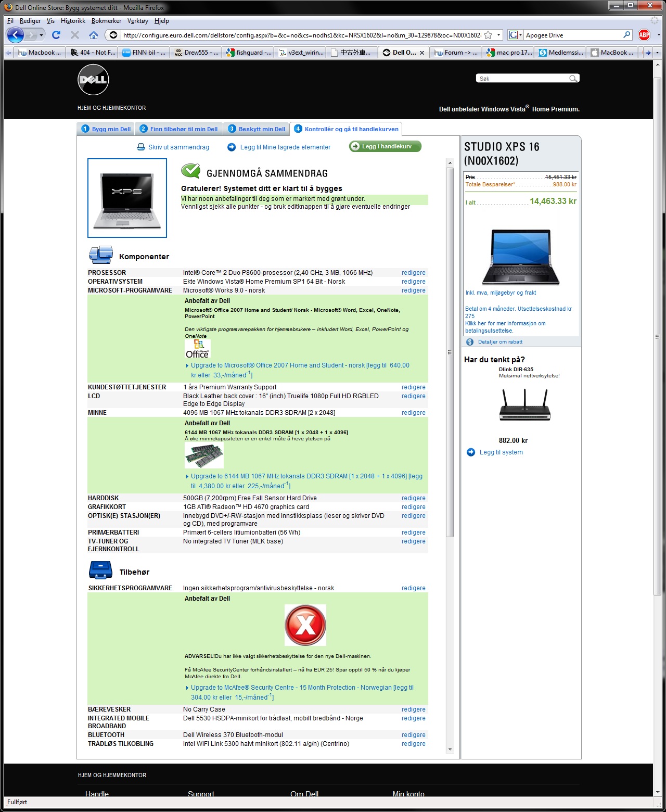
Task: Open the history dropdown next to forward button
Action: click(x=42, y=35)
